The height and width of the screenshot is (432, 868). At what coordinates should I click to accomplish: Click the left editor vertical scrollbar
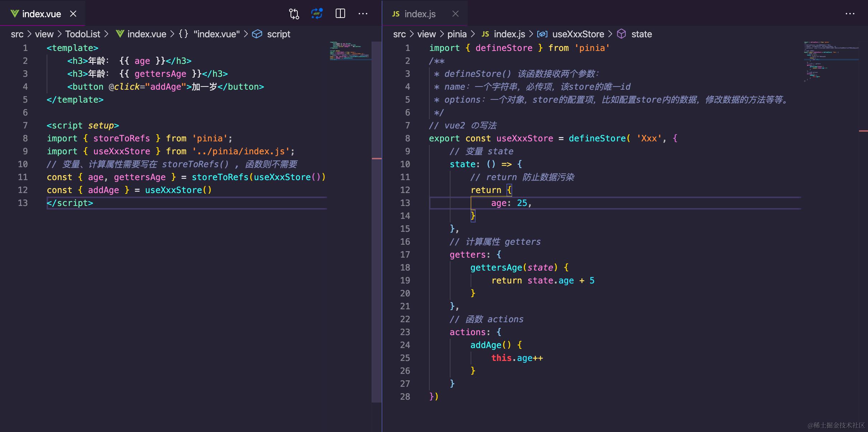click(377, 222)
